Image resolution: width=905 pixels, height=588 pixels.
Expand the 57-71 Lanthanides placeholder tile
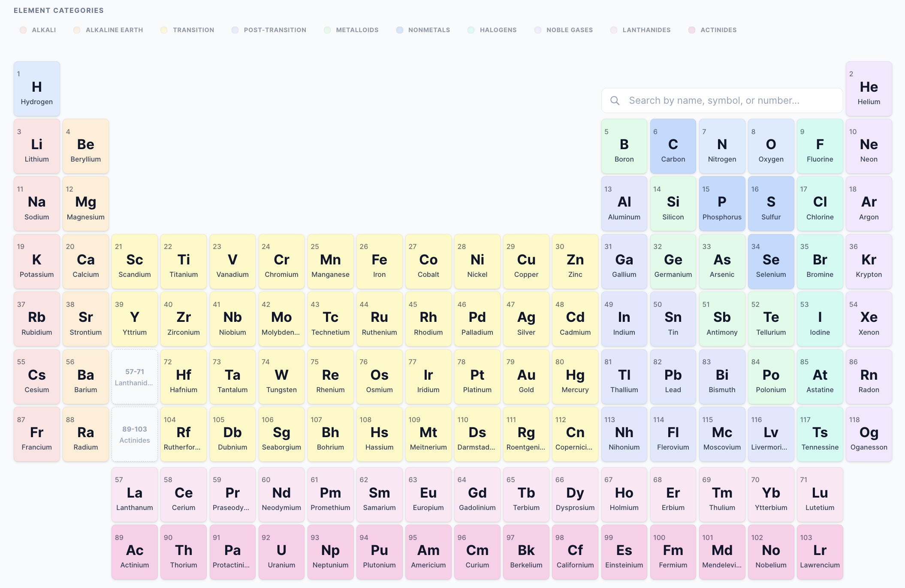coord(134,377)
